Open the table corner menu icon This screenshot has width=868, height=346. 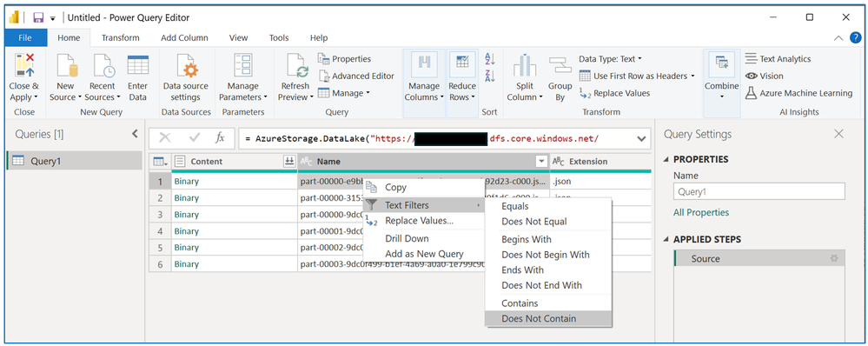(x=160, y=161)
